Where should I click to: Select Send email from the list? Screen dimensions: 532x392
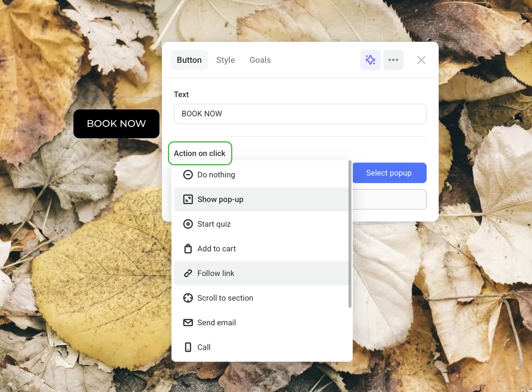(x=216, y=323)
